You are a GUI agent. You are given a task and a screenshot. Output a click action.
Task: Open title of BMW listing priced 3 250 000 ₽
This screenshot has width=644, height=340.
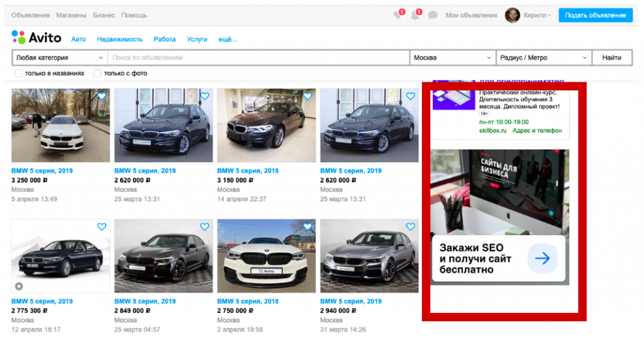coord(42,171)
